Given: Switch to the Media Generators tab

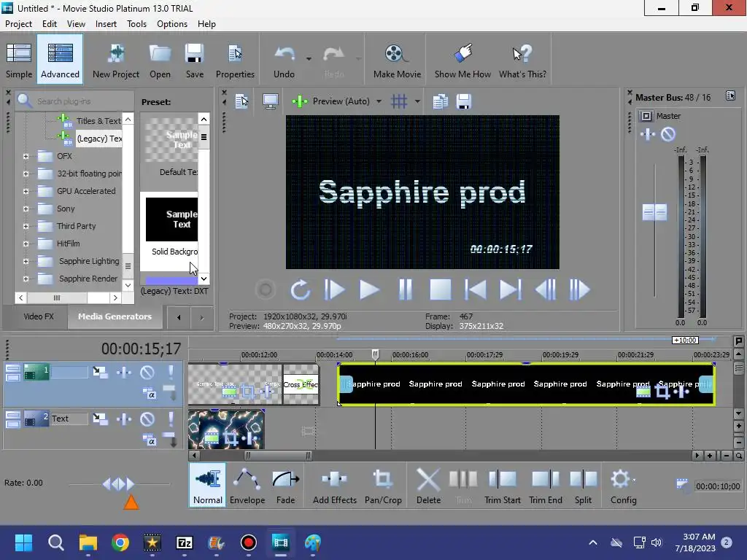Looking at the screenshot, I should (115, 316).
